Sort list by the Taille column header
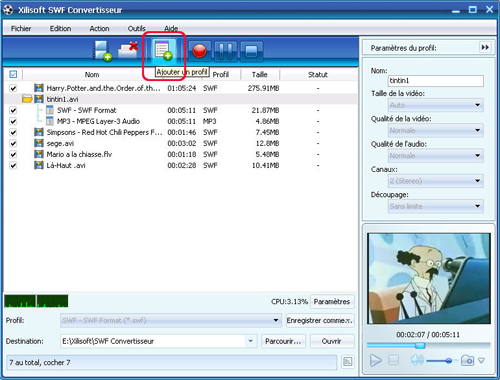This screenshot has width=500, height=380. [260, 74]
